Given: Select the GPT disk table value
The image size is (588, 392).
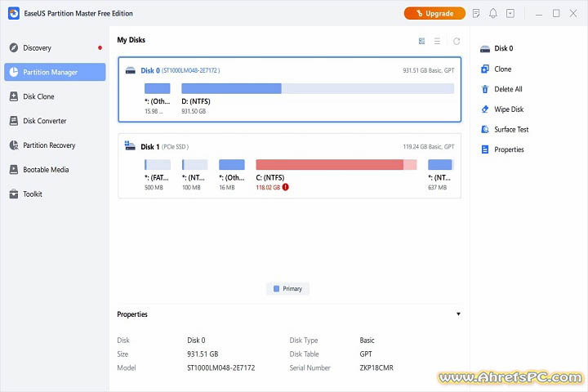Looking at the screenshot, I should click(x=366, y=354).
